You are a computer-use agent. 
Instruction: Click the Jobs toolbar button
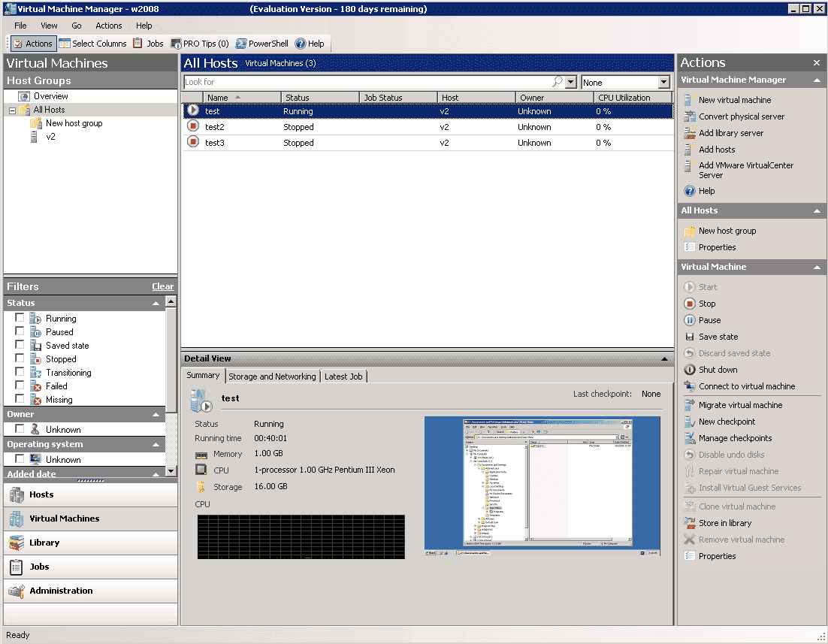(148, 44)
